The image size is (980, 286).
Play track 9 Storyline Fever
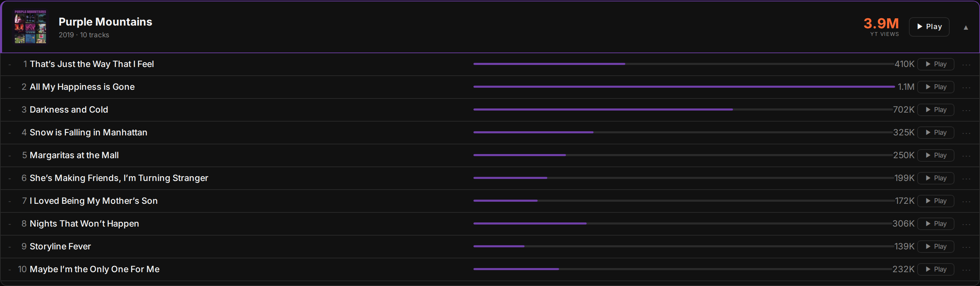point(935,246)
